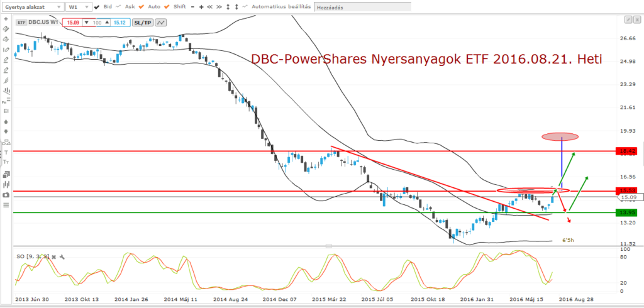
Task: Open SO indicator settings wrench
Action: (x=62, y=256)
